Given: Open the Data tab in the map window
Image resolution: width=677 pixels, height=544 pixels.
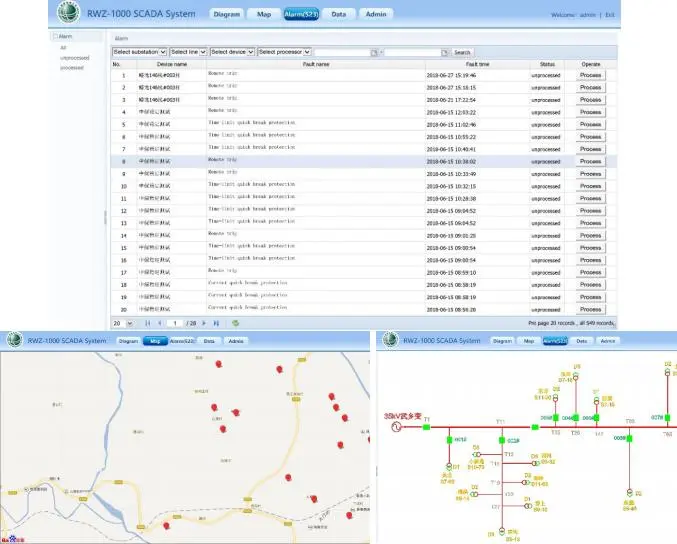Looking at the screenshot, I should [209, 341].
